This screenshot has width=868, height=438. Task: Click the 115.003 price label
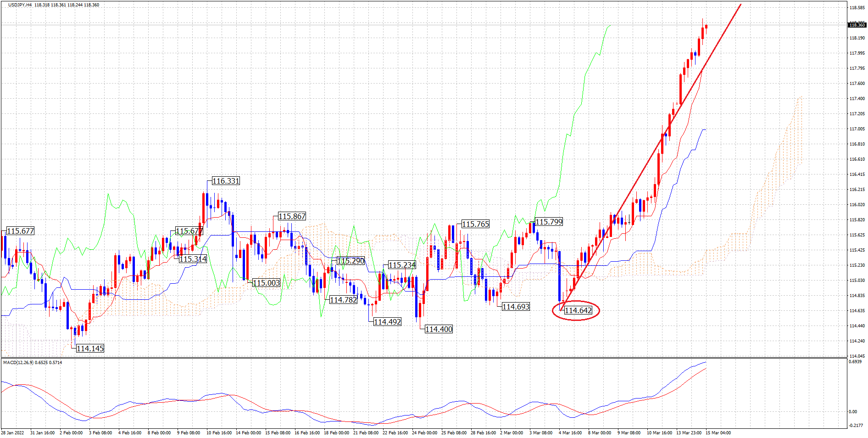point(266,283)
